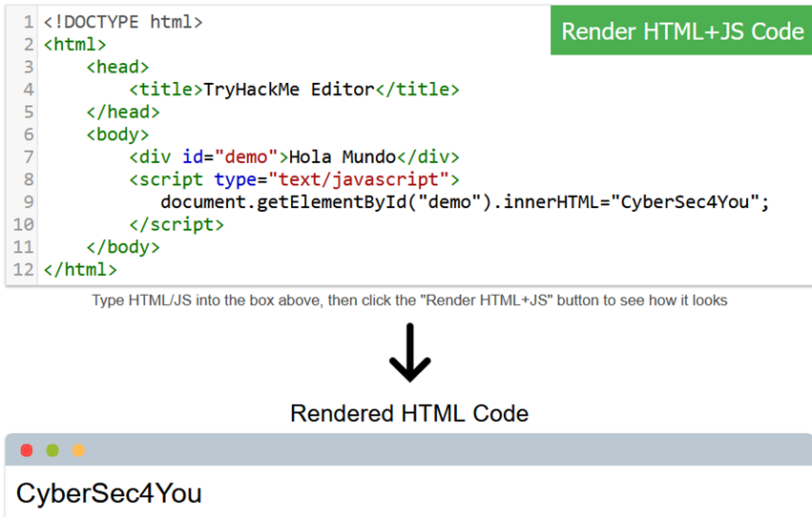Click the "CyberSec4You" string in code
Viewport: 812px width, 517px height.
tap(685, 202)
